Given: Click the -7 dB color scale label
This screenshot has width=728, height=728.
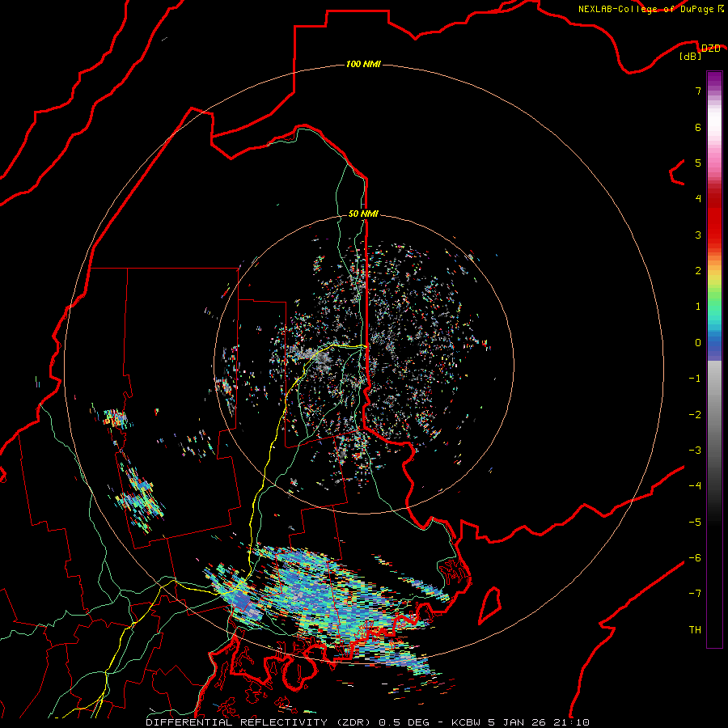Looking at the screenshot, I should click(x=695, y=594).
